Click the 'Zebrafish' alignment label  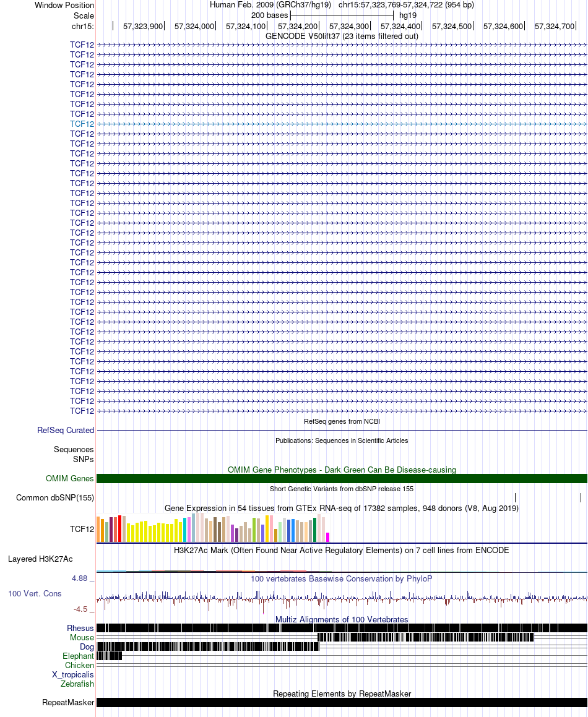click(x=77, y=684)
